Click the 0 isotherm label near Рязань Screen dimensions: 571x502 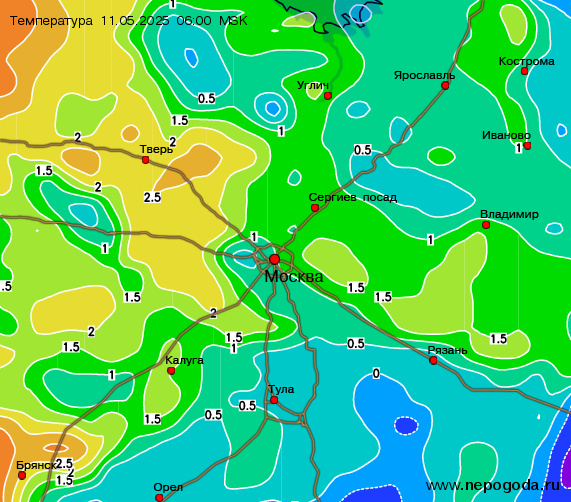376,373
